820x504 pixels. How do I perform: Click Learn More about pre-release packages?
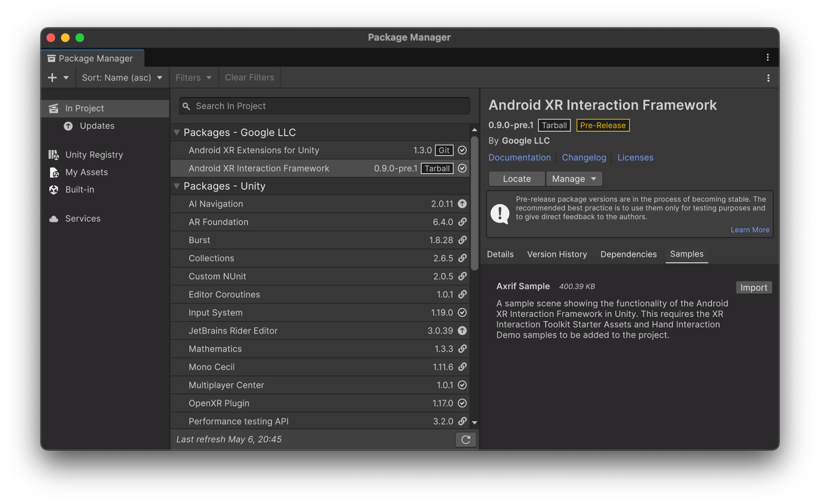[x=750, y=230]
